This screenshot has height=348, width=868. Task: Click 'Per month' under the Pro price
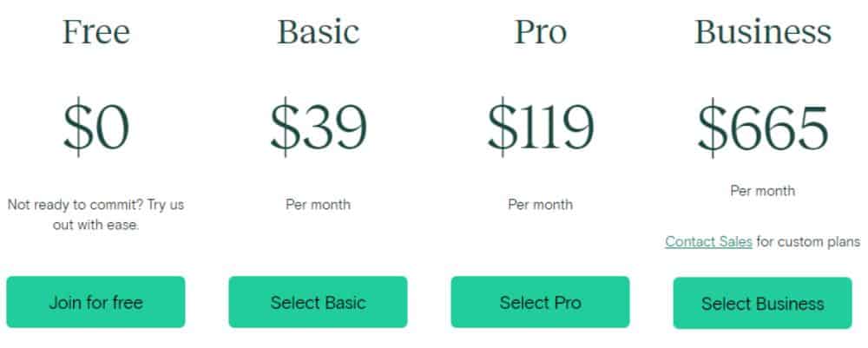(540, 205)
